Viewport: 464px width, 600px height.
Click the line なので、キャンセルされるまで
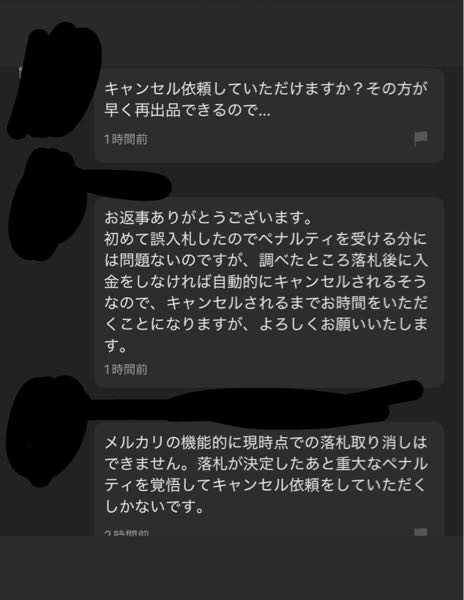click(266, 303)
